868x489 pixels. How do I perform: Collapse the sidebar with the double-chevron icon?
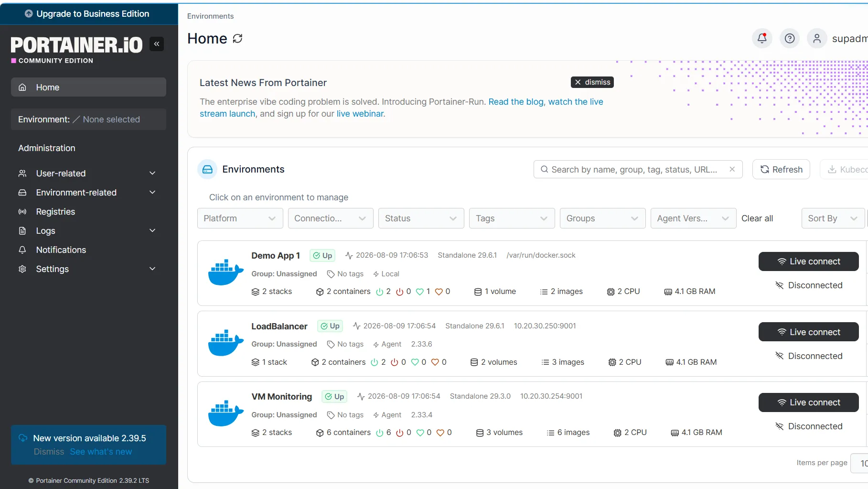157,44
